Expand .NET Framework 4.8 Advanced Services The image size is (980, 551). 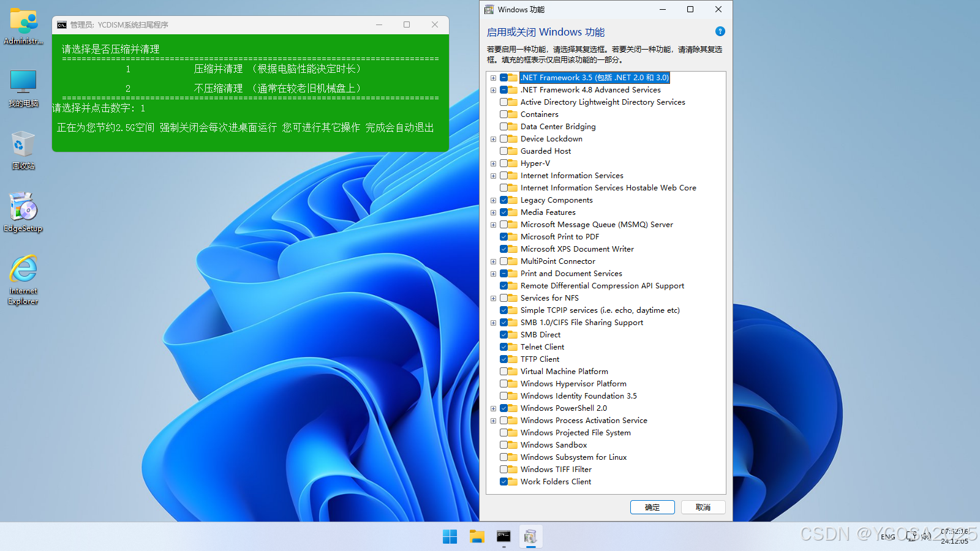(493, 90)
